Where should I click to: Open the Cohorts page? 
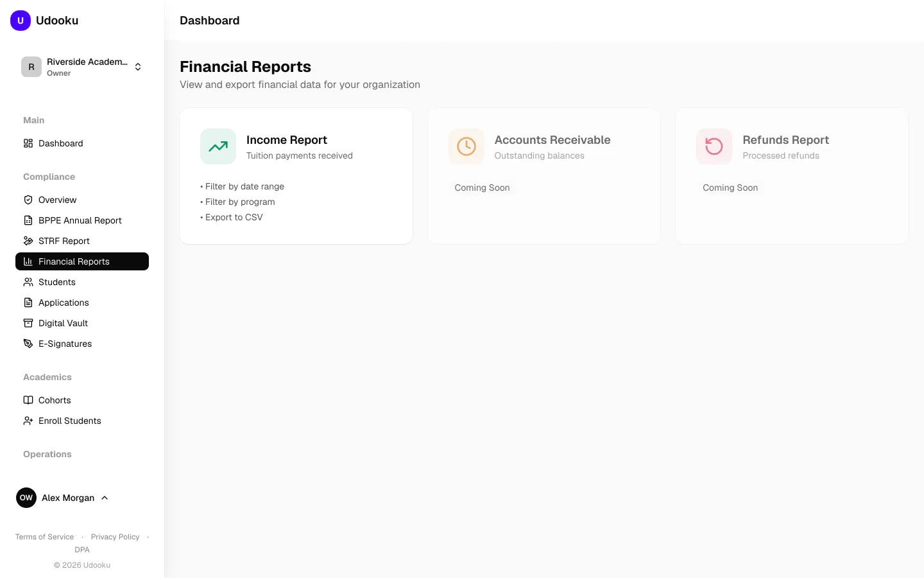pos(82,400)
